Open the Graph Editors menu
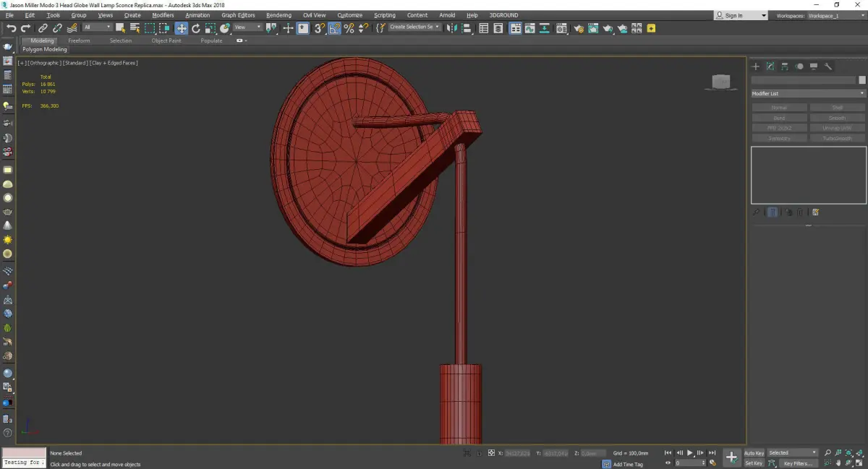The height and width of the screenshot is (469, 868). [238, 15]
